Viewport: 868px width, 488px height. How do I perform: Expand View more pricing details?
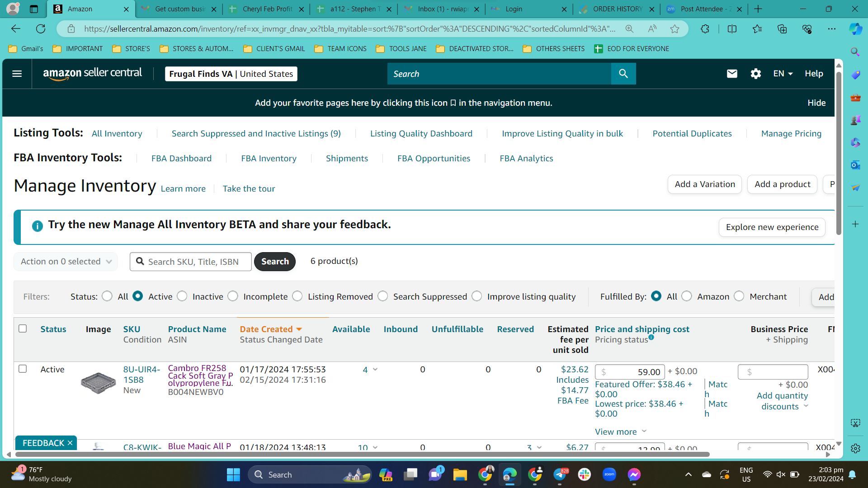click(x=620, y=432)
